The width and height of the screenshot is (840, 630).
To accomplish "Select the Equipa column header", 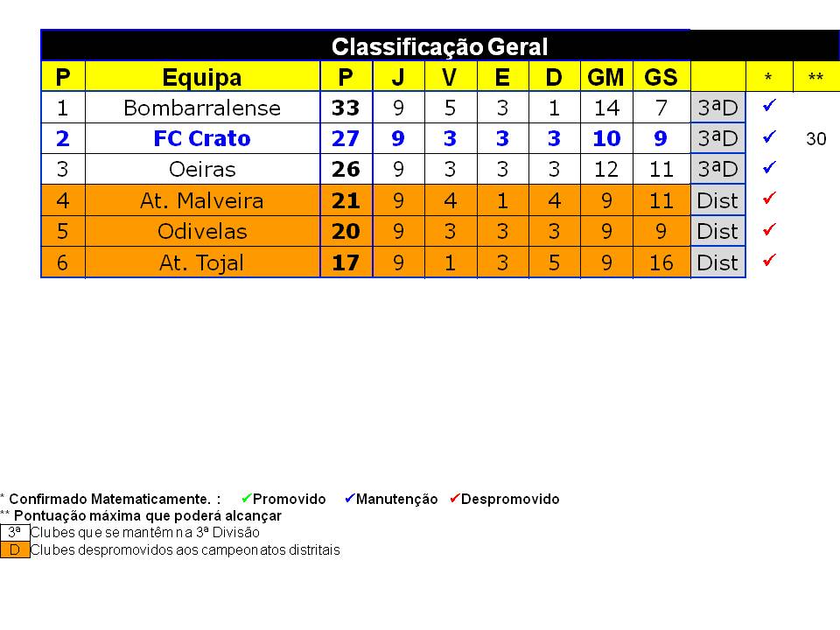I will 202,77.
